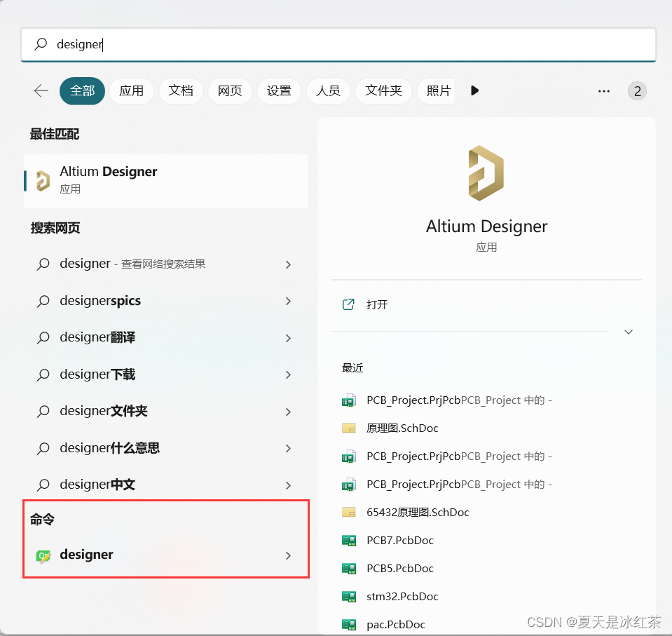This screenshot has width=672, height=636.
Task: Click magnifier icon beside designerspics
Action: [x=43, y=301]
